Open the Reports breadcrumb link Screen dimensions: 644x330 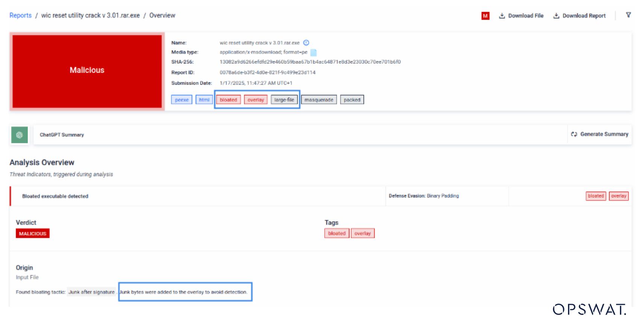(20, 15)
